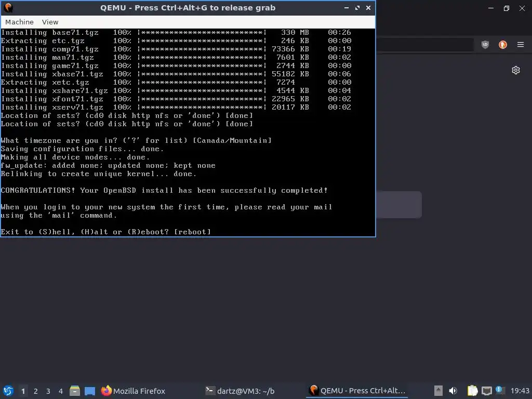Open the Firefox hamburger menu

coord(521,45)
